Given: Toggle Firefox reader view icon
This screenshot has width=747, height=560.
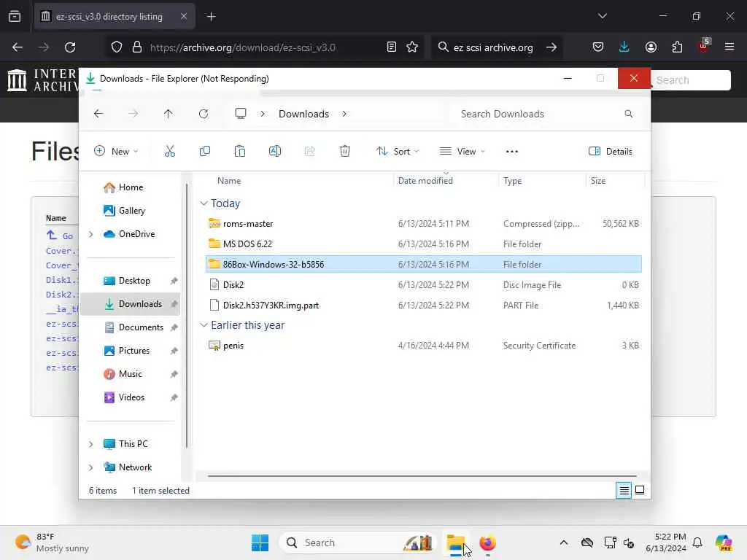Looking at the screenshot, I should click(x=392, y=47).
